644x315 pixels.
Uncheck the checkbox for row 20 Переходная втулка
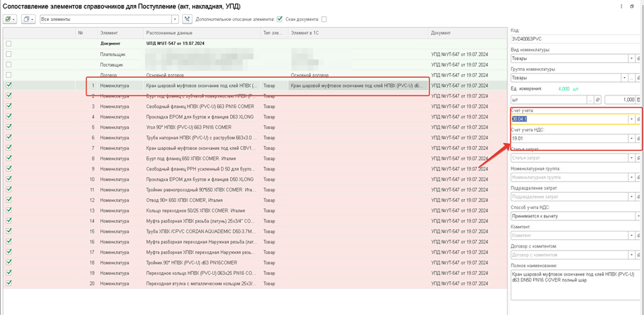coord(8,283)
